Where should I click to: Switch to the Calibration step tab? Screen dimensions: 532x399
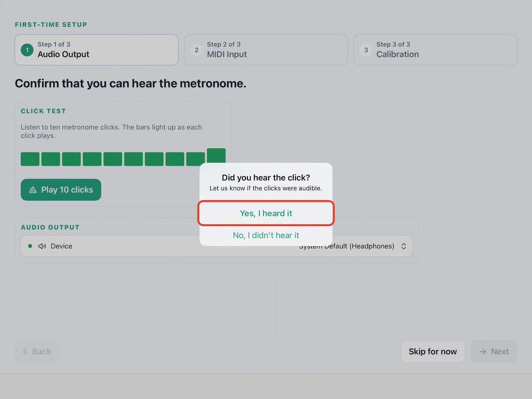[x=435, y=50]
